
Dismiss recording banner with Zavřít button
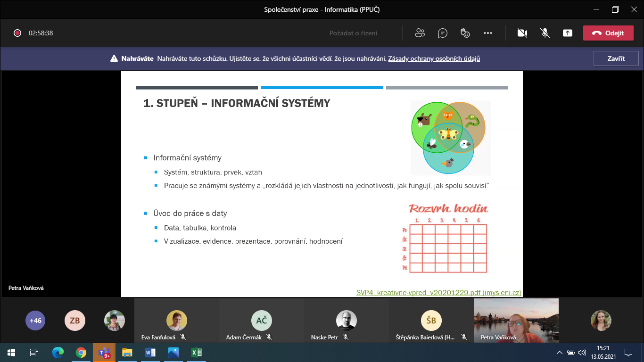coord(616,59)
